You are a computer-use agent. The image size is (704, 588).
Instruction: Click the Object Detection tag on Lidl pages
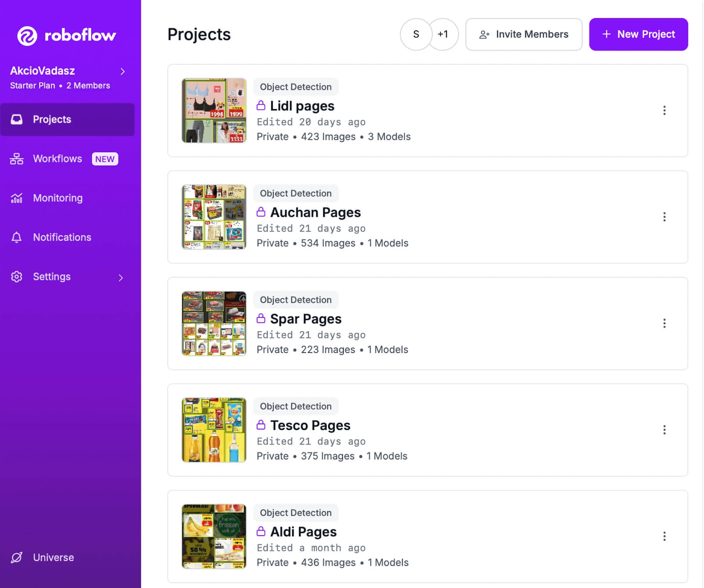(x=295, y=87)
